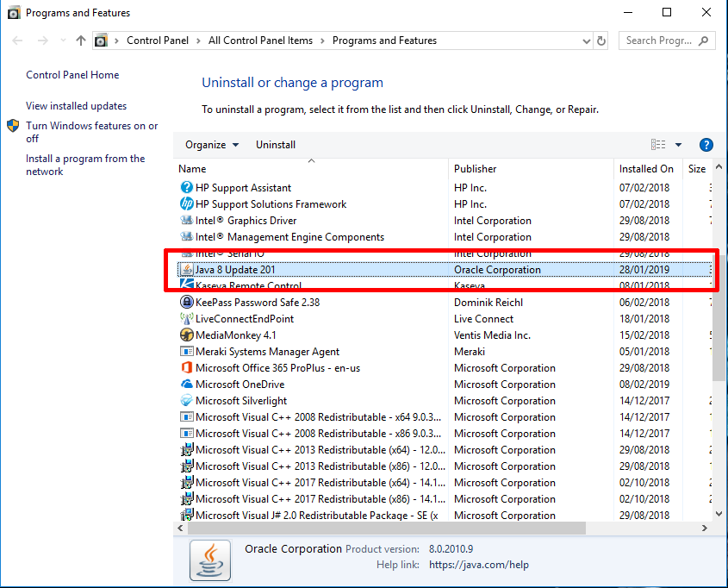
Task: Click the HP Support Solutions Framework logo icon
Action: [186, 203]
